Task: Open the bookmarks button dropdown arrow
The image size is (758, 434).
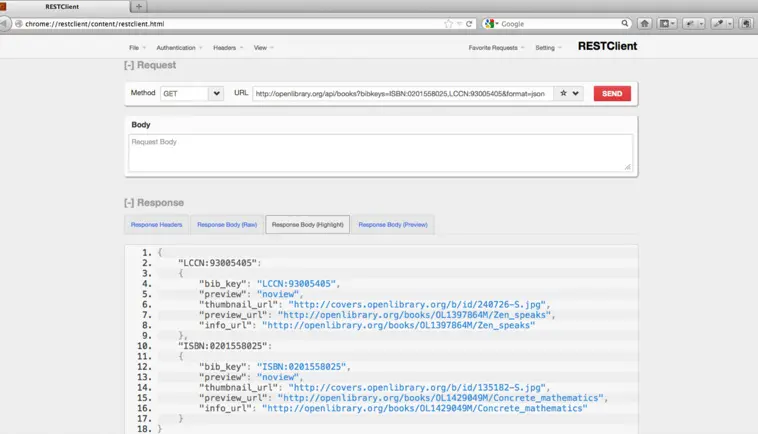Action: click(673, 23)
